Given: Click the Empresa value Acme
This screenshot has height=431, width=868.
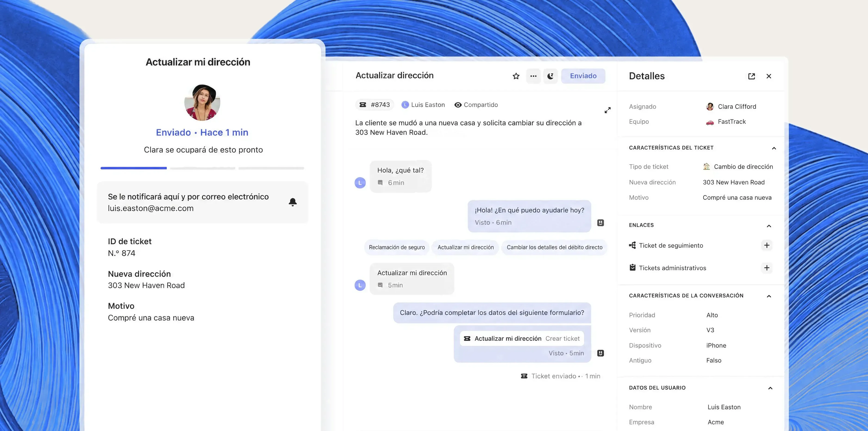Looking at the screenshot, I should [x=715, y=422].
